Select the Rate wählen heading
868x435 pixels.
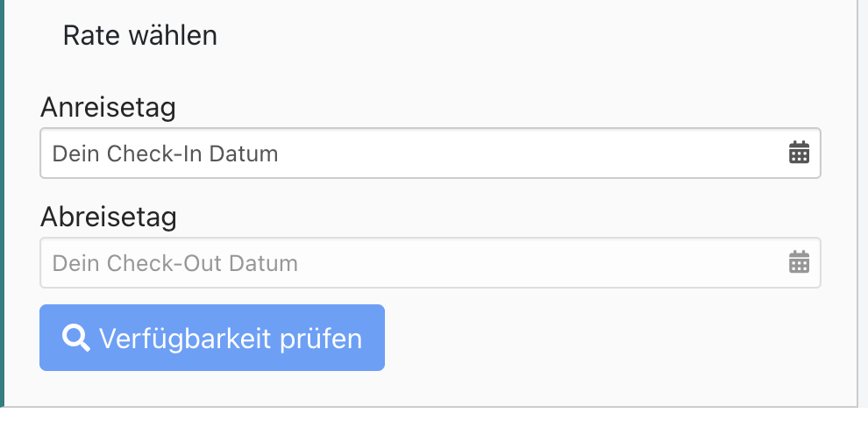pos(140,36)
